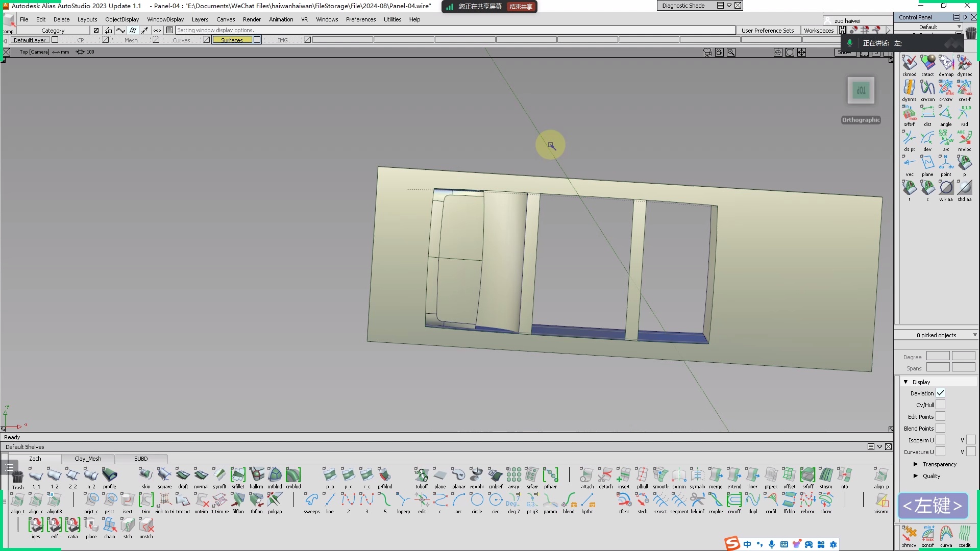Select the blend curve tool
Viewport: 980px width, 551px height.
(569, 500)
